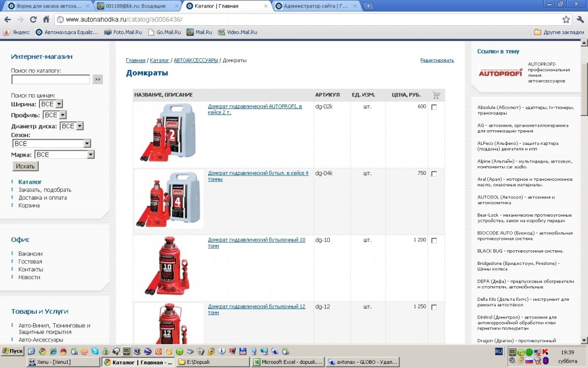The width and height of the screenshot is (588, 368).
Task: Open the Video.Mail.Ru bookmark
Action: tap(238, 32)
